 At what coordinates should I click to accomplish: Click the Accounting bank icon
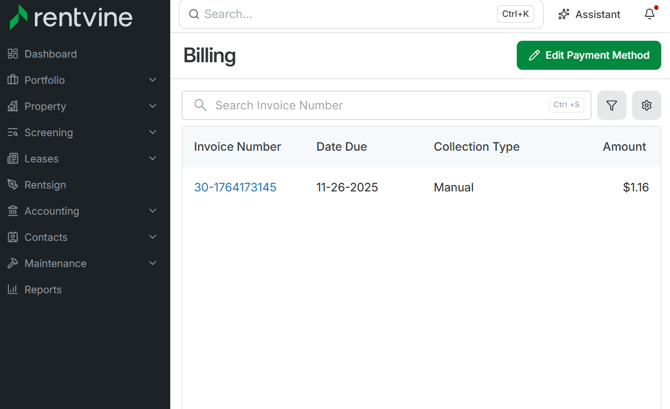[13, 211]
